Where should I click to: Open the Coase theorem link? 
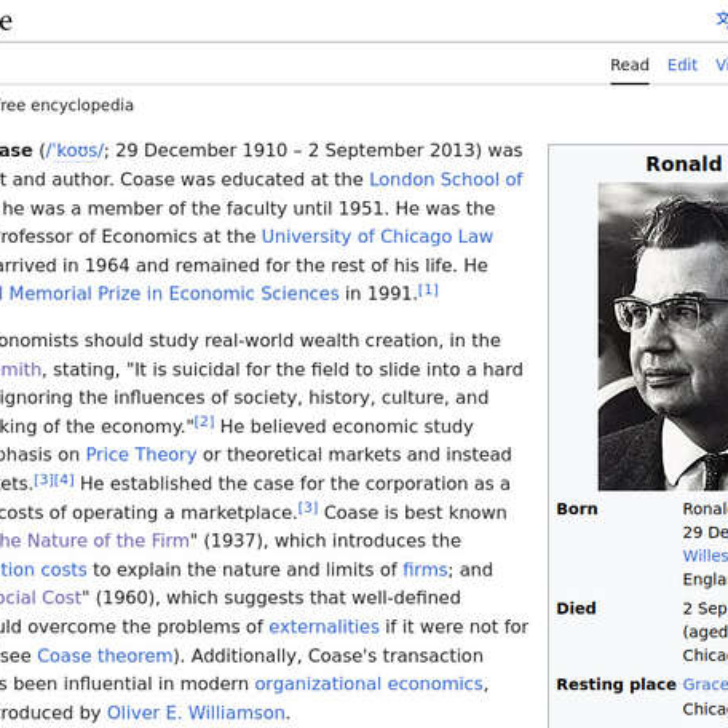click(105, 656)
